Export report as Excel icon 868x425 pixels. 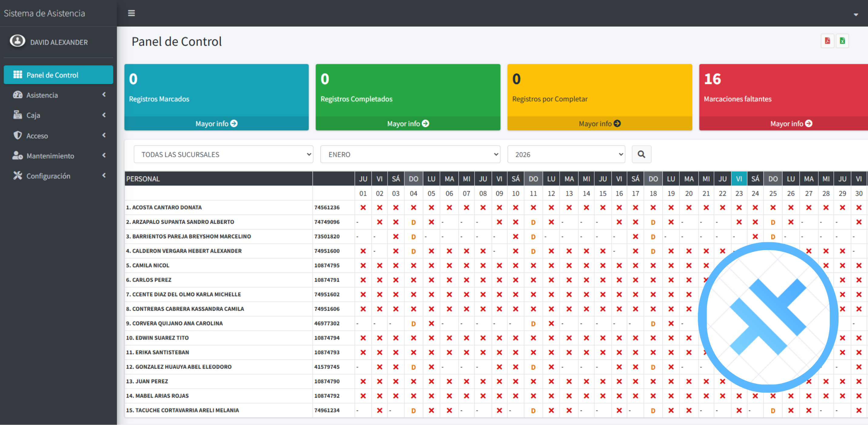tap(842, 41)
